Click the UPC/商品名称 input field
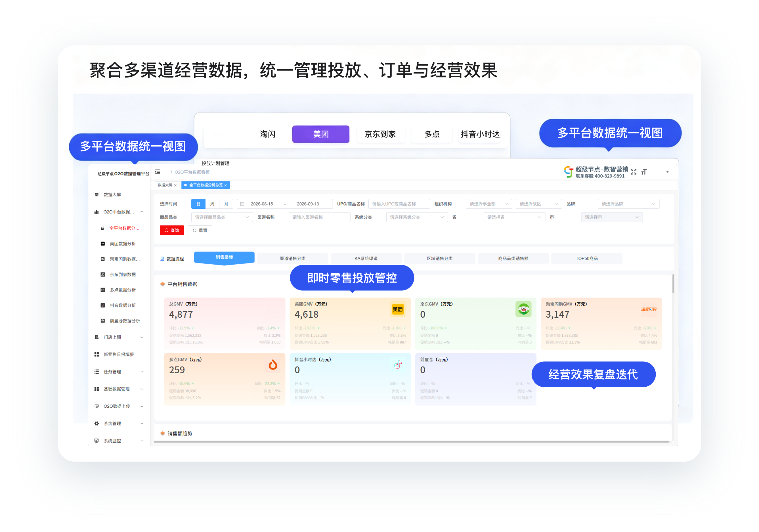This screenshot has height=532, width=759. 399,204
